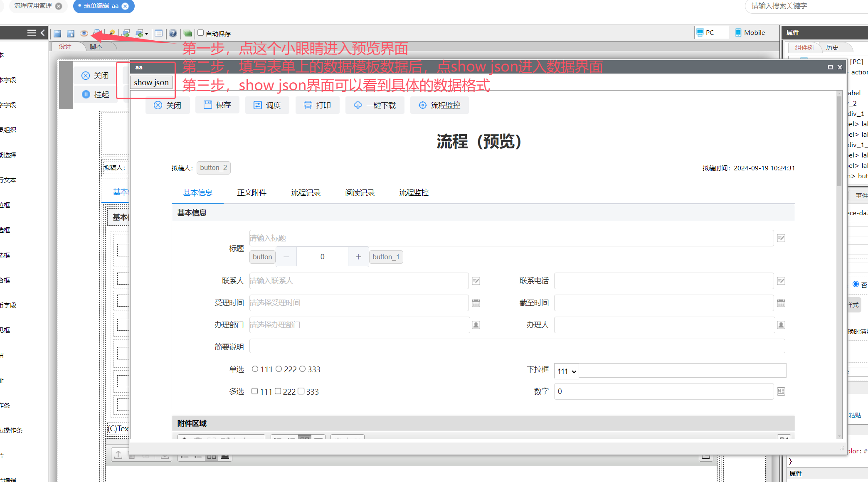Click person selector icon next to 办理人
The image size is (868, 482).
781,325
